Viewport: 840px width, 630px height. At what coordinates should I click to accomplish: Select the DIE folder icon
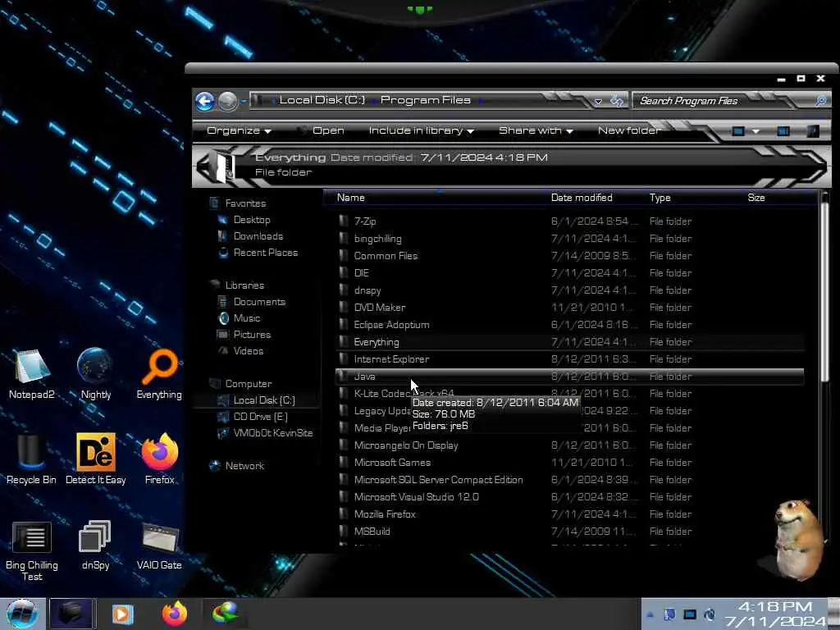tap(344, 272)
